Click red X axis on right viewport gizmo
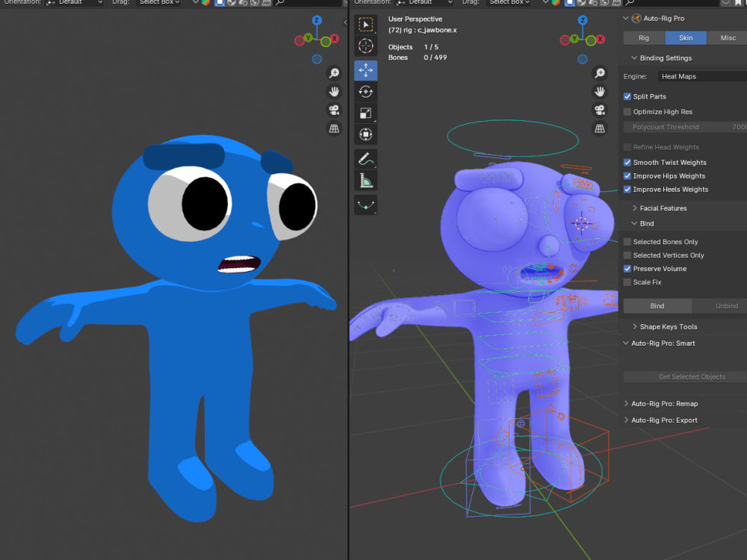Image resolution: width=747 pixels, height=560 pixels. (601, 39)
